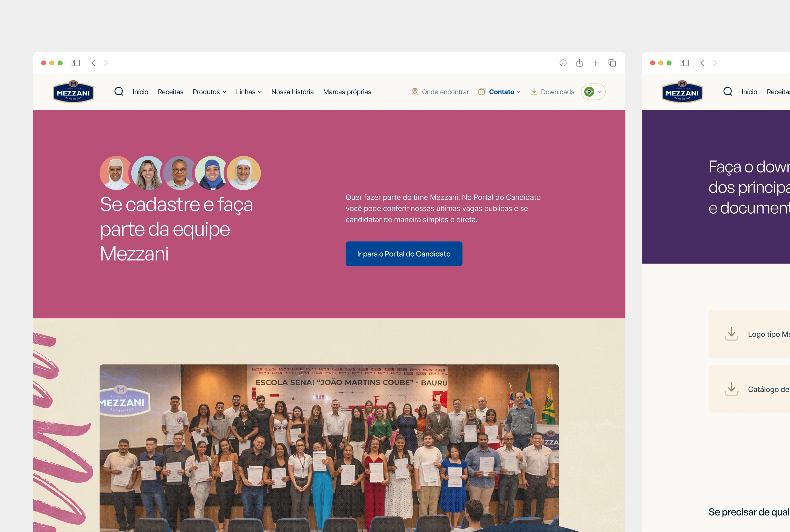Screen dimensions: 790x532
Task: Click the search magnifier icon in navbar
Action: pyautogui.click(x=119, y=92)
